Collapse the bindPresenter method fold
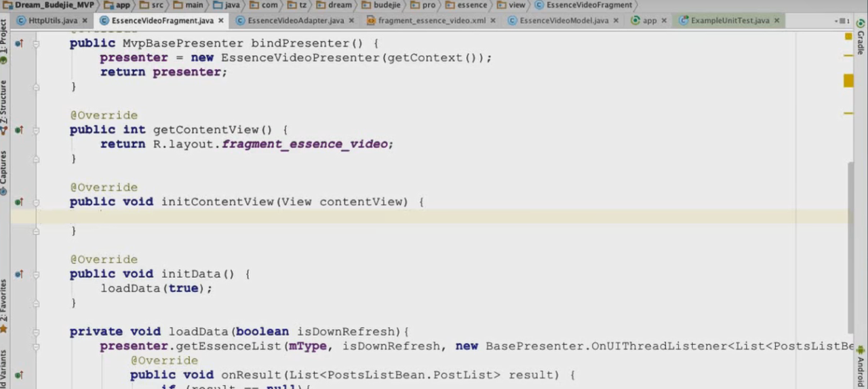Image resolution: width=868 pixels, height=389 pixels. (x=36, y=43)
